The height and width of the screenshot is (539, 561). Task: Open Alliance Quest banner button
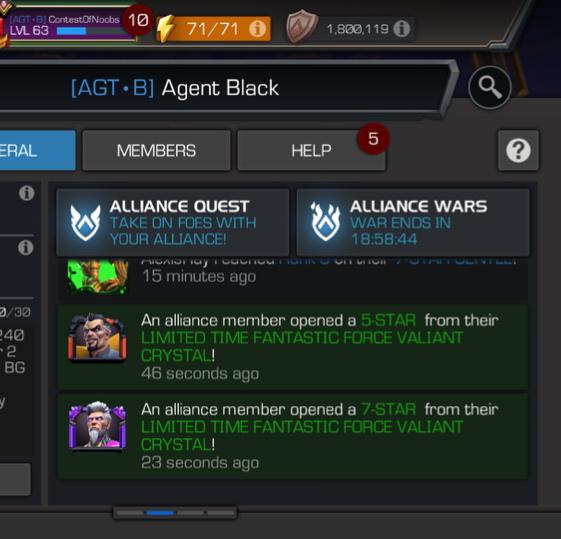172,222
